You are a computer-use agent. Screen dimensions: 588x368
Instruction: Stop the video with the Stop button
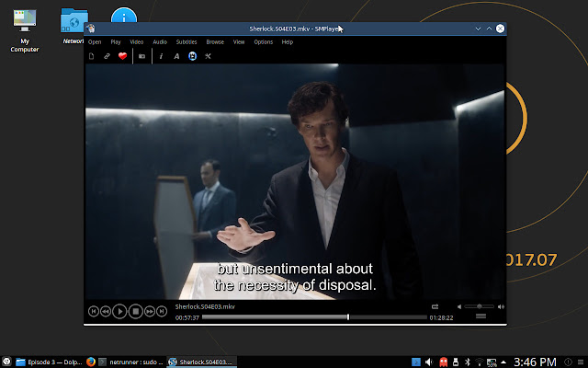[x=136, y=311]
